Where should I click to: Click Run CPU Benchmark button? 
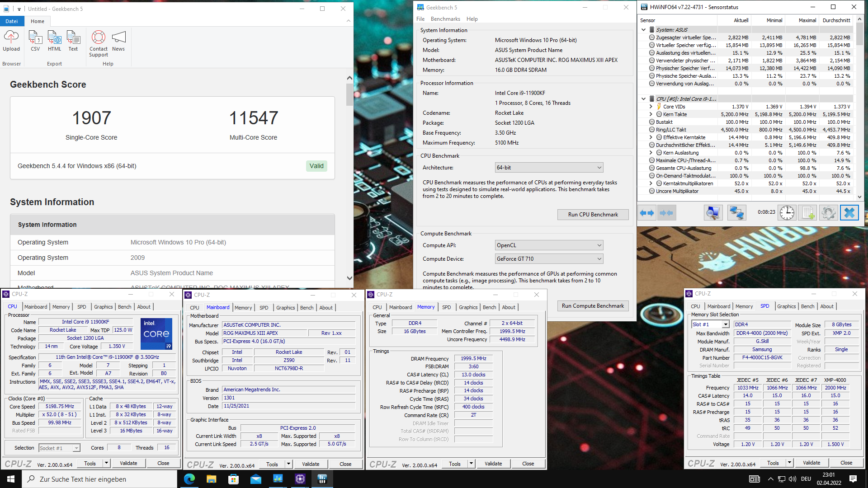[x=593, y=215]
